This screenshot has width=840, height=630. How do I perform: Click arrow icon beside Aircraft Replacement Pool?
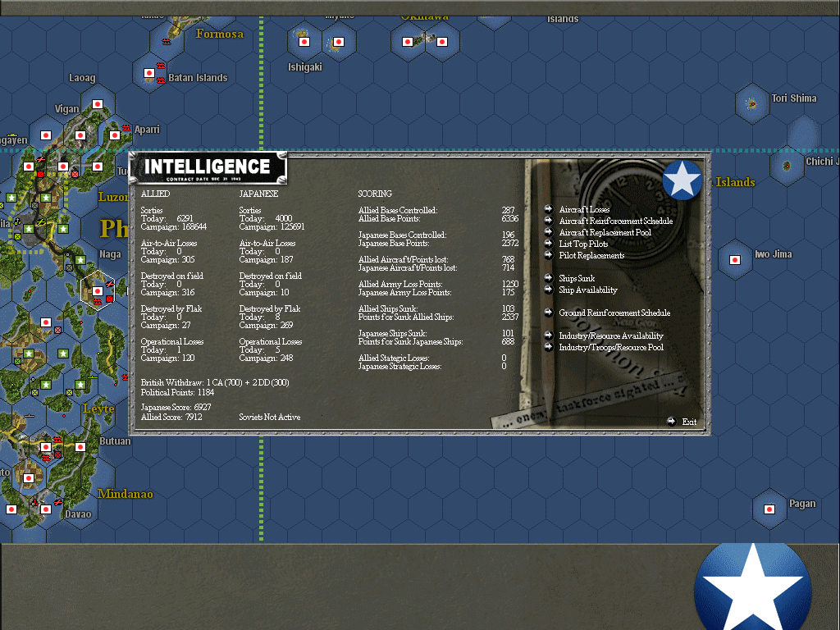coord(548,232)
